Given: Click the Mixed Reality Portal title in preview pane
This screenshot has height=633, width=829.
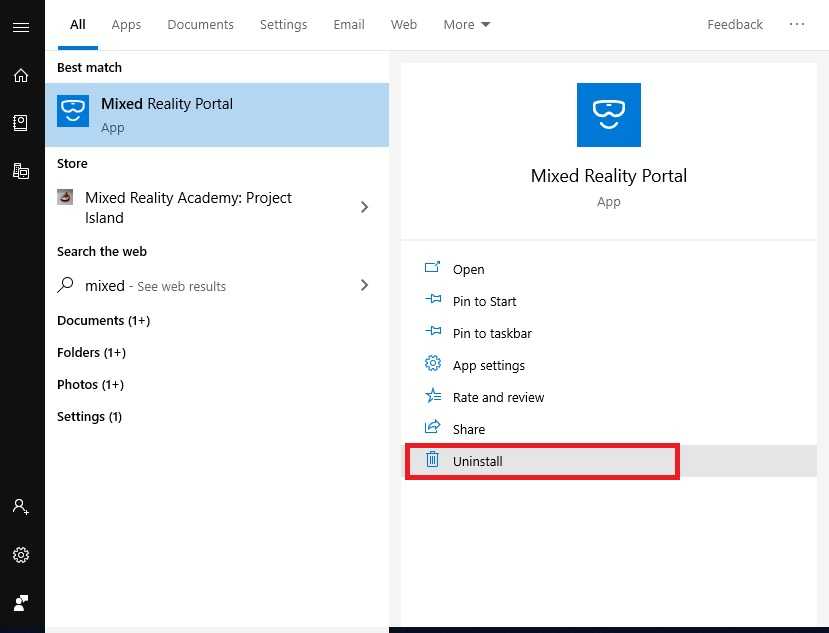Looking at the screenshot, I should pos(609,176).
